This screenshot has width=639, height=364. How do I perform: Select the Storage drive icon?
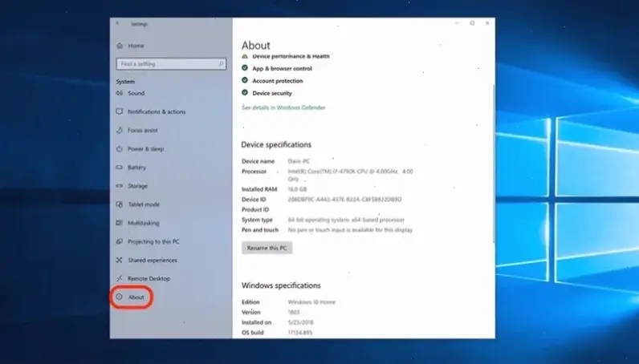tap(119, 186)
